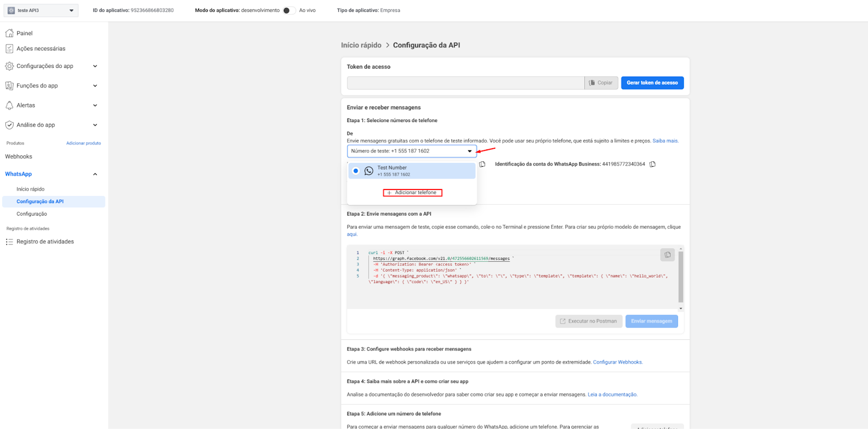Click the Token de acesso field
Image resolution: width=868 pixels, height=429 pixels.
click(465, 83)
